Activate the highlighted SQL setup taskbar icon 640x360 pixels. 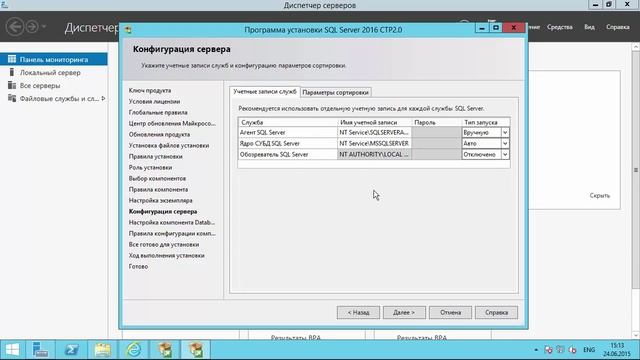click(196, 350)
